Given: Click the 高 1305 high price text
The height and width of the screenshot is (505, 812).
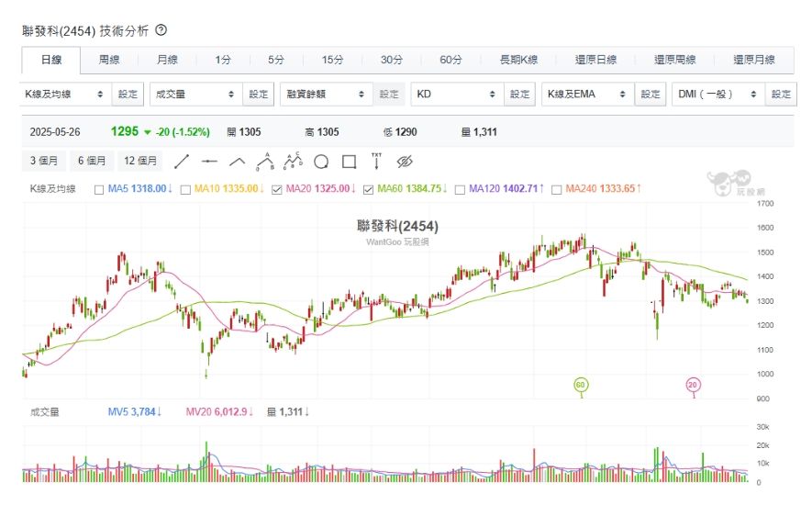Looking at the screenshot, I should coord(322,132).
